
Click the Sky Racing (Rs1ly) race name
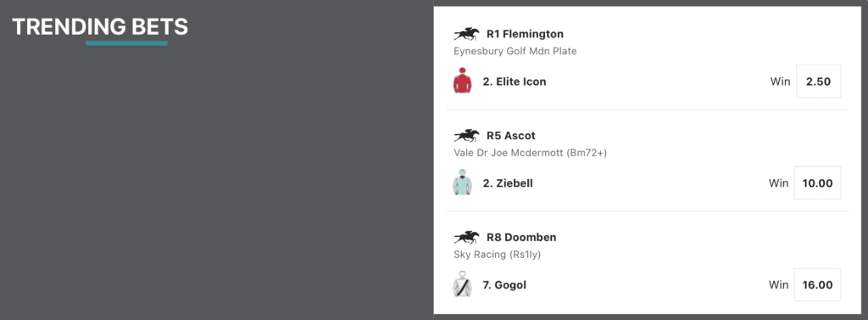(x=497, y=255)
